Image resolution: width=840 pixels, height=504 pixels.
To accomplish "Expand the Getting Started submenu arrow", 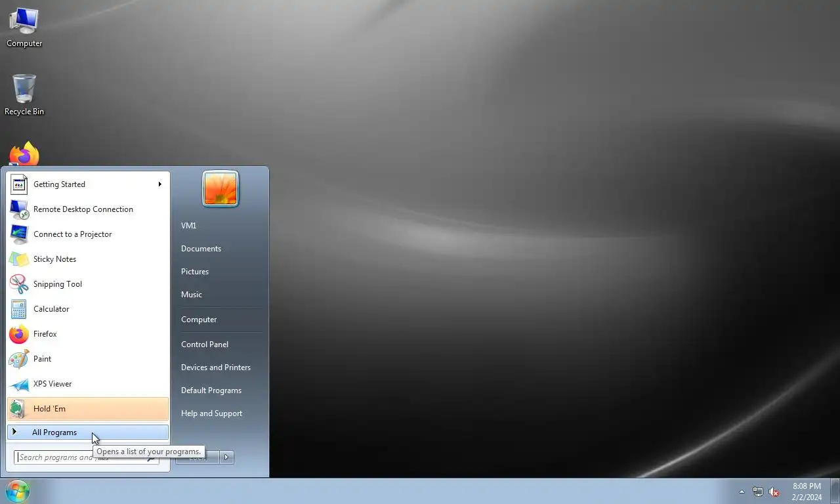I will point(159,184).
